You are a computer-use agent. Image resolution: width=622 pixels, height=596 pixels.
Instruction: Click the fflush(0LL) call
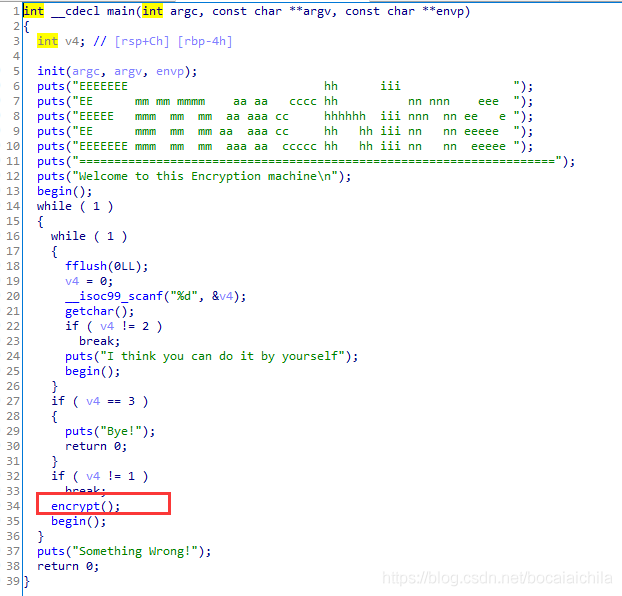[x=106, y=266]
